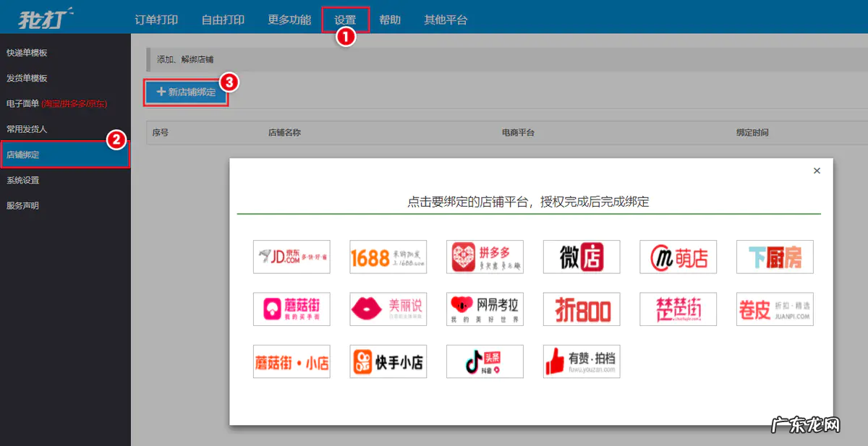Select the 微店 platform icon
This screenshot has height=446, width=868.
[581, 257]
